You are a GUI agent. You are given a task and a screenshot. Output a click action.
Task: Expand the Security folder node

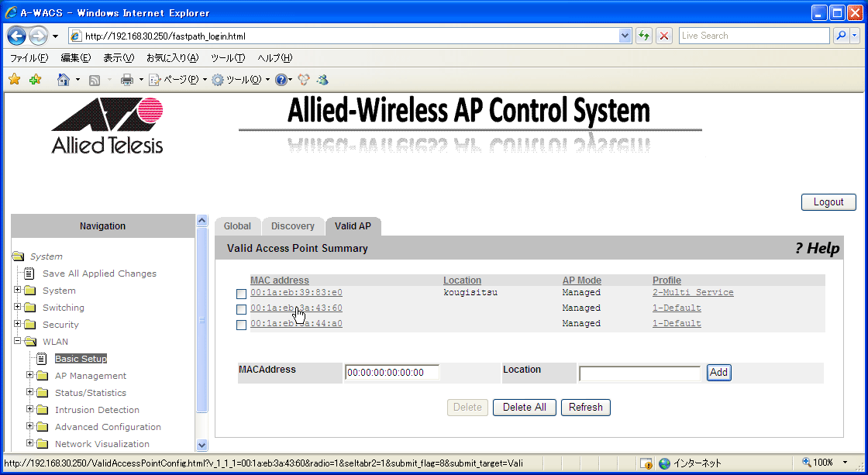[18, 323]
